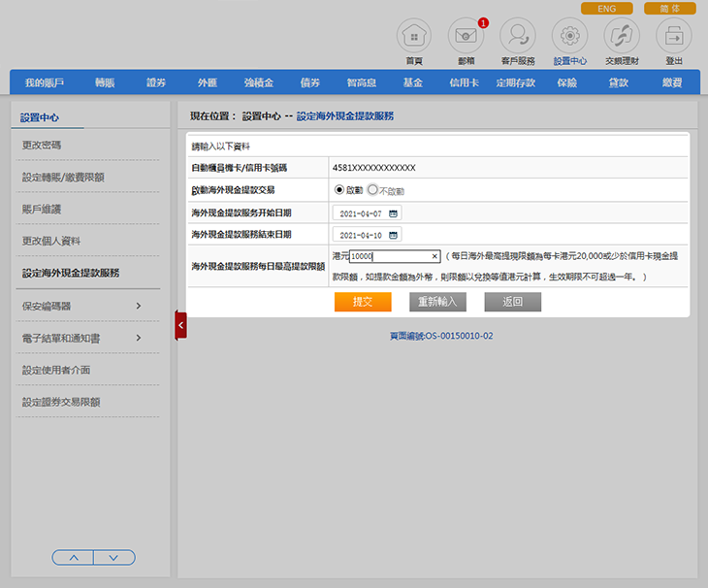
Task: Expand 電子結單和通知書 submenu
Action: coord(139,339)
